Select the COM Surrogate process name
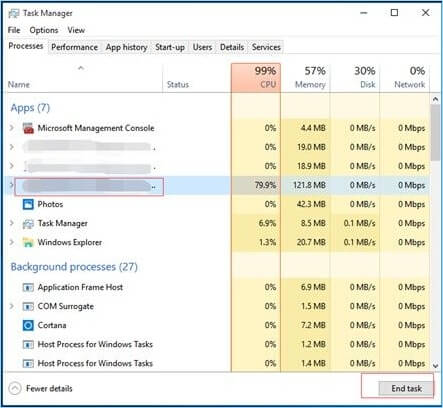This screenshot has height=408, width=443. 66,306
